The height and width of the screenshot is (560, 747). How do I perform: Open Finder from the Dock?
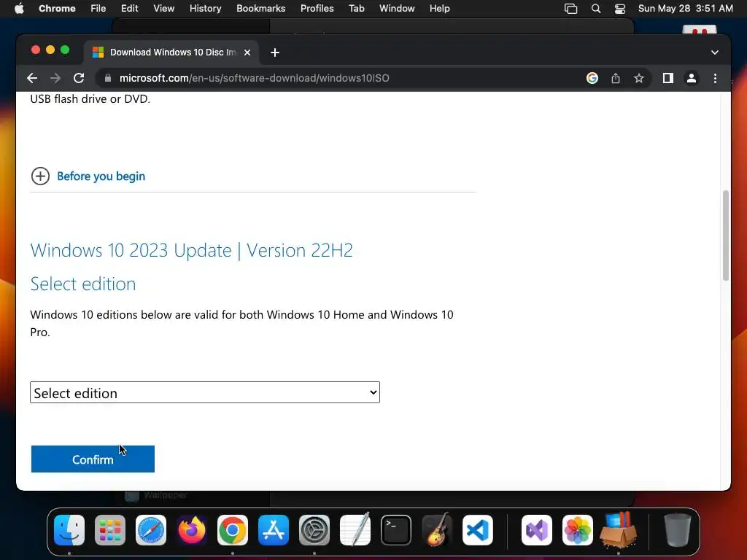(69, 530)
